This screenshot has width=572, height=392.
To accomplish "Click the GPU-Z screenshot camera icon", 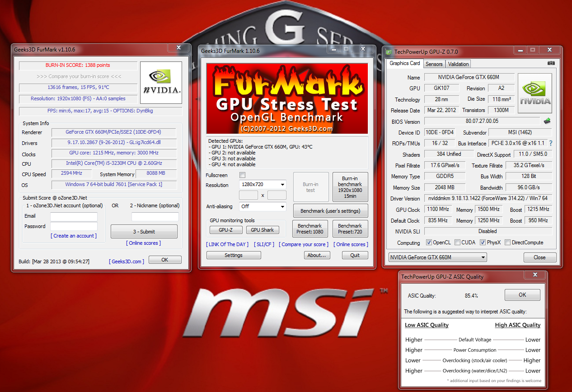I will (551, 63).
